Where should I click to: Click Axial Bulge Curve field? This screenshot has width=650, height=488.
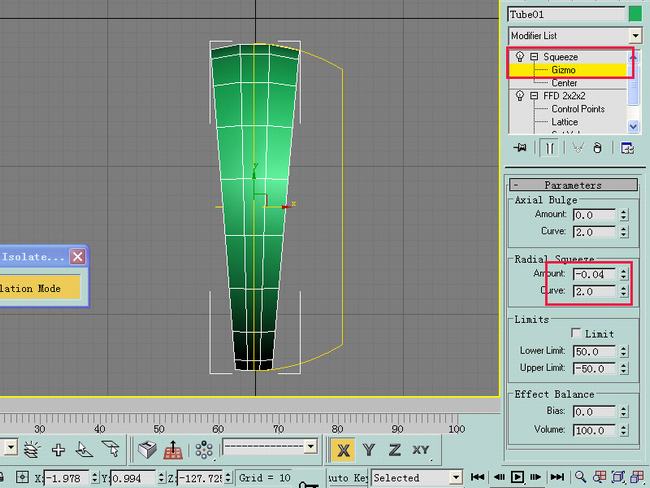pos(594,232)
